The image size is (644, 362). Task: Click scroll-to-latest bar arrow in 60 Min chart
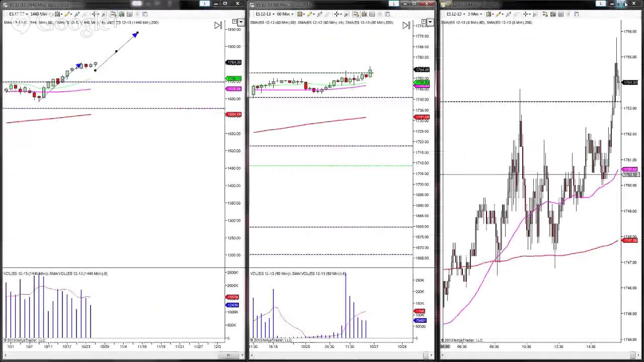coord(406,25)
